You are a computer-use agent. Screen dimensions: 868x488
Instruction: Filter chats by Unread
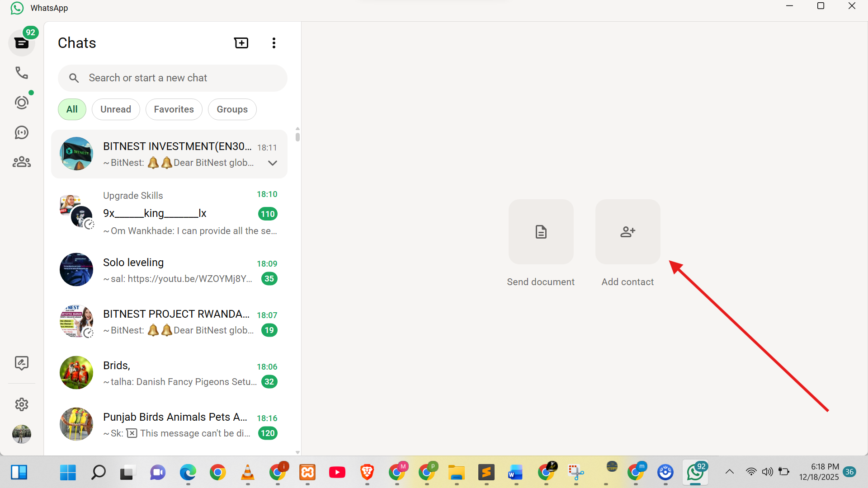116,109
